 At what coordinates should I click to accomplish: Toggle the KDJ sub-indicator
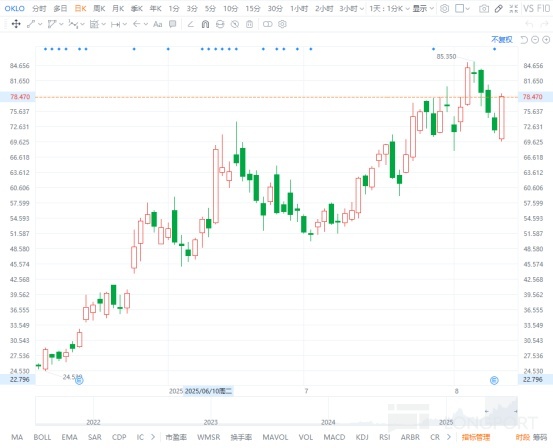coord(362,437)
